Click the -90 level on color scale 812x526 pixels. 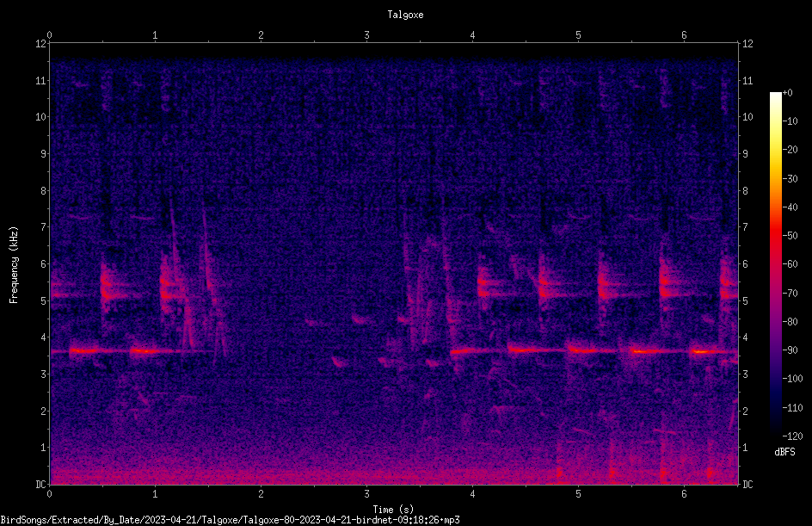[x=790, y=350]
